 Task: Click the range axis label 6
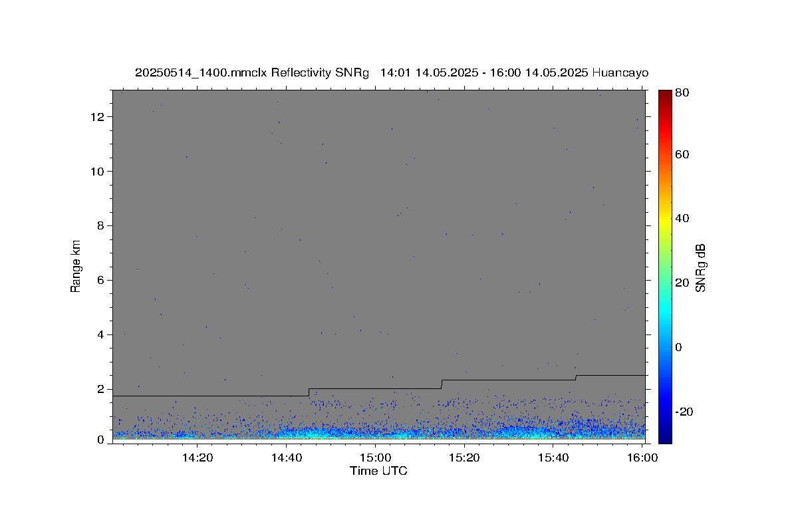tap(102, 281)
